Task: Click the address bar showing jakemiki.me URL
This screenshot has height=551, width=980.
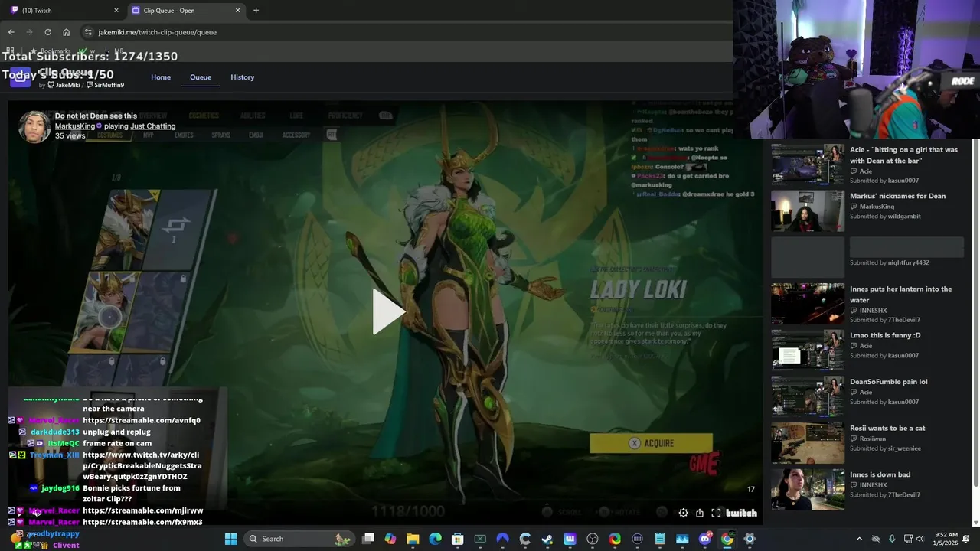Action: pyautogui.click(x=406, y=32)
